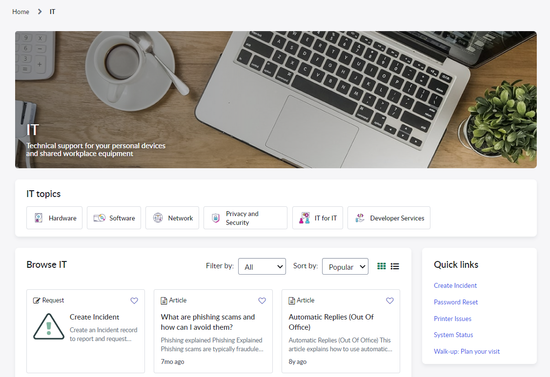The height and width of the screenshot is (377, 550).
Task: Open the Automatic Replies article title
Action: [331, 322]
